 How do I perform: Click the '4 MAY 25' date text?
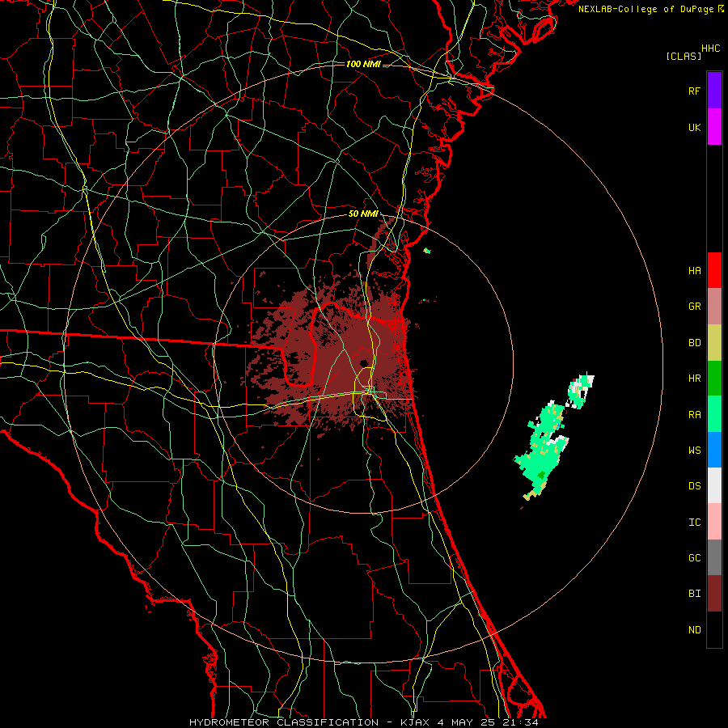(x=468, y=722)
